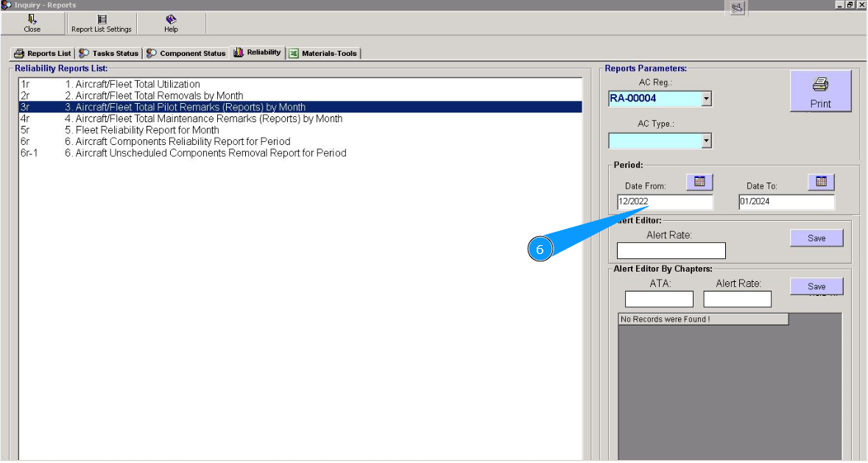Screen dimensions: 868x463
Task: Click the Inquiry - Reports app icon in title bar
Action: [6, 5]
